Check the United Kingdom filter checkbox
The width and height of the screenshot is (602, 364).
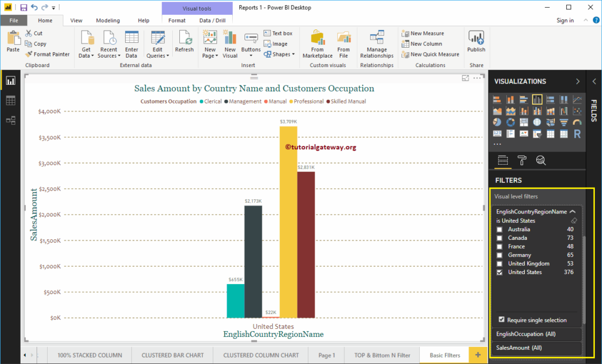(500, 264)
